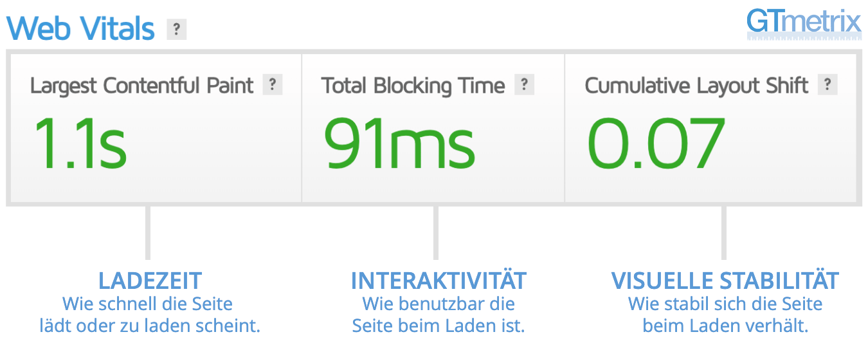Click the help icon next to Web Vitals
Viewport: 868px width, 341px height.
pos(176,30)
